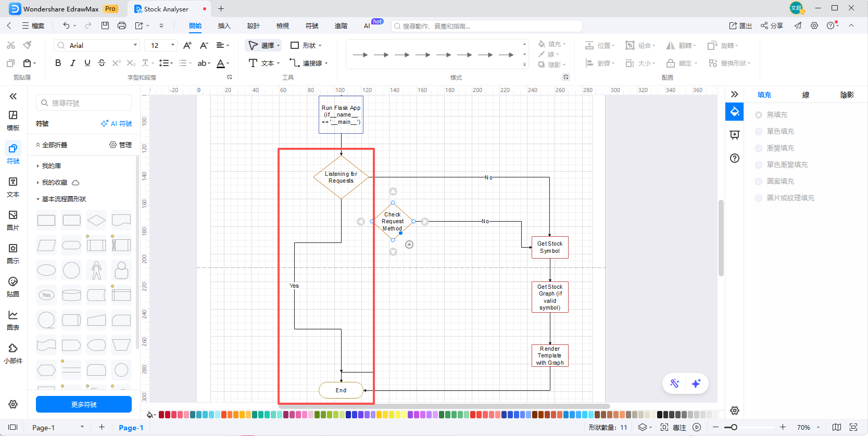Click the Italic formatting icon

click(72, 63)
